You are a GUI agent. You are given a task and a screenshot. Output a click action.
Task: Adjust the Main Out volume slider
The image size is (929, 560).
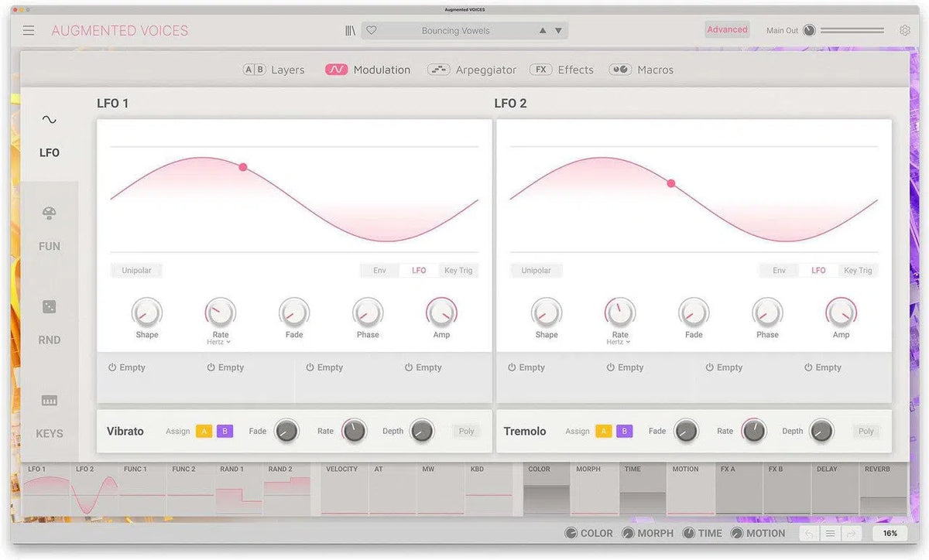852,30
